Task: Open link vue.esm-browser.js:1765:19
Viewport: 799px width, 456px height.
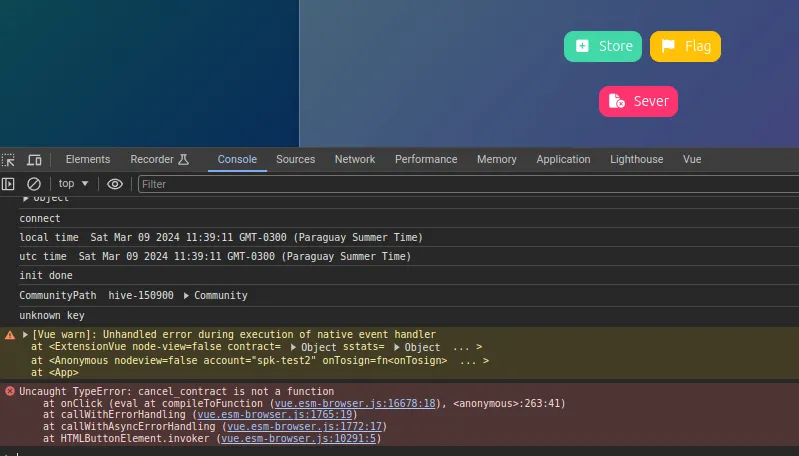Action: 275,415
